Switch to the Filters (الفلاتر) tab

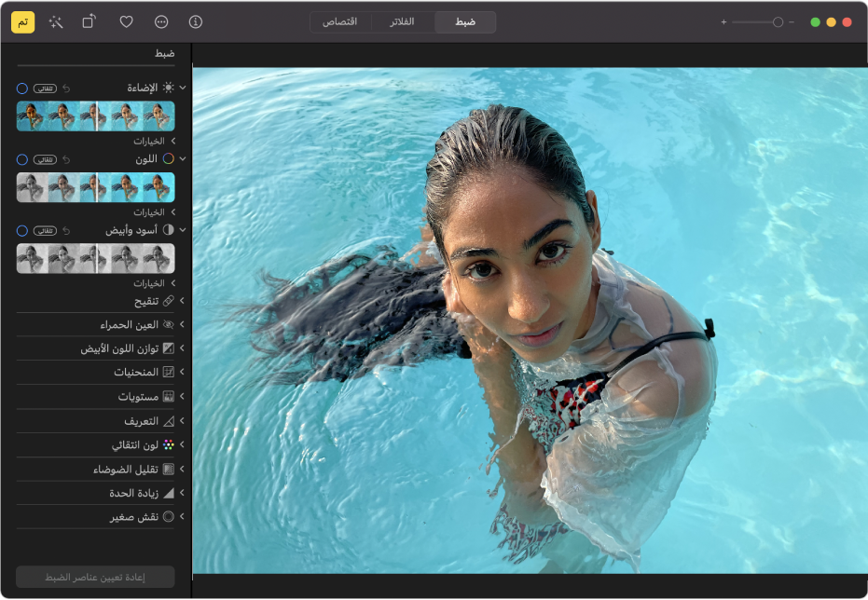click(x=403, y=21)
